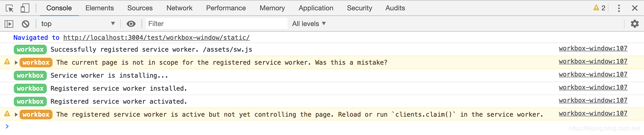The width and height of the screenshot is (644, 135).
Task: Open source link for Successfully registered message
Action: point(593,48)
